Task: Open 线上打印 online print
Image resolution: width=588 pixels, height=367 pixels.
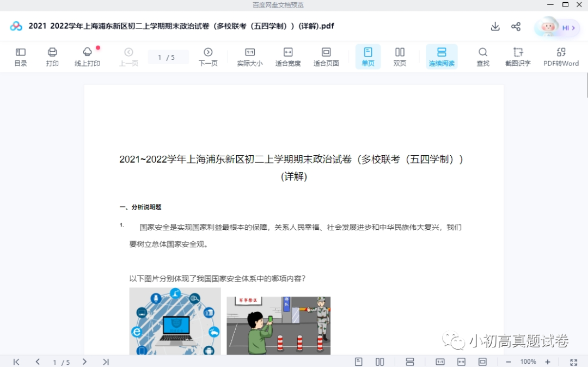Action: click(x=87, y=57)
